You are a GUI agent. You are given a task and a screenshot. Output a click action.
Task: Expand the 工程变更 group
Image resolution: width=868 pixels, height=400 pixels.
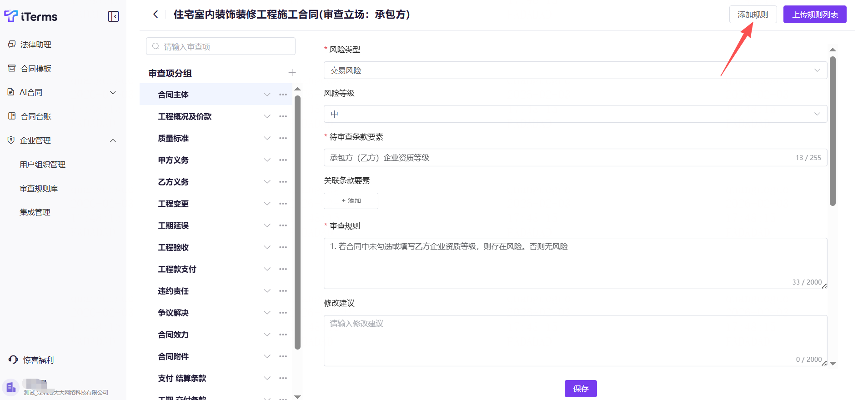(267, 204)
